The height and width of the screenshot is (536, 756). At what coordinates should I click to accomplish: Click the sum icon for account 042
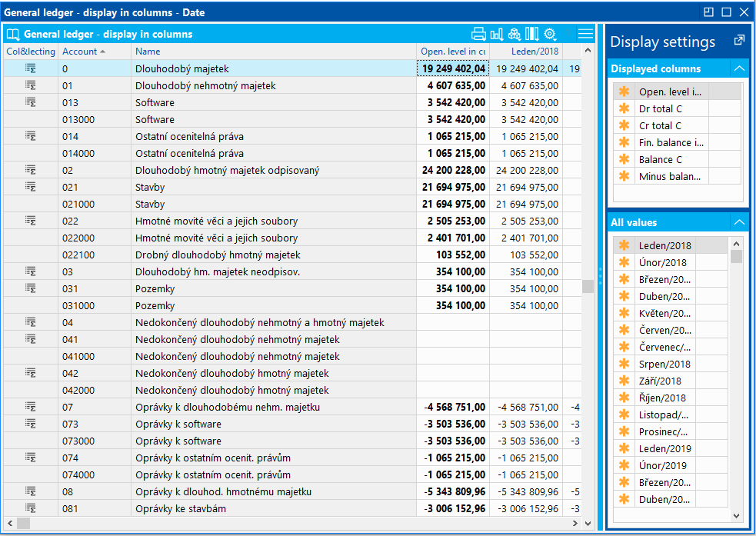coord(30,373)
